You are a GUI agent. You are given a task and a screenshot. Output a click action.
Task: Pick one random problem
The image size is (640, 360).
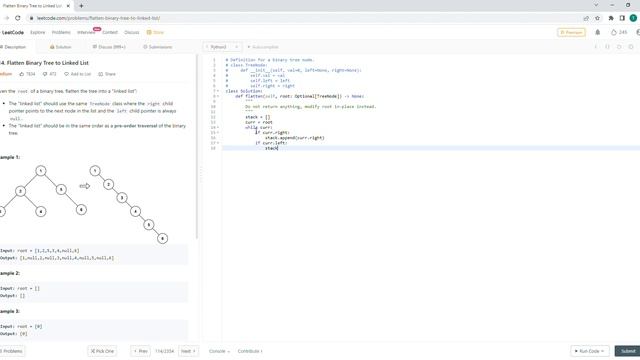click(x=102, y=351)
